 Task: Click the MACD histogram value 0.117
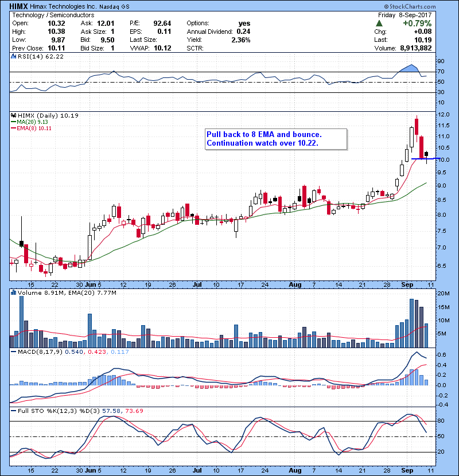pos(120,352)
